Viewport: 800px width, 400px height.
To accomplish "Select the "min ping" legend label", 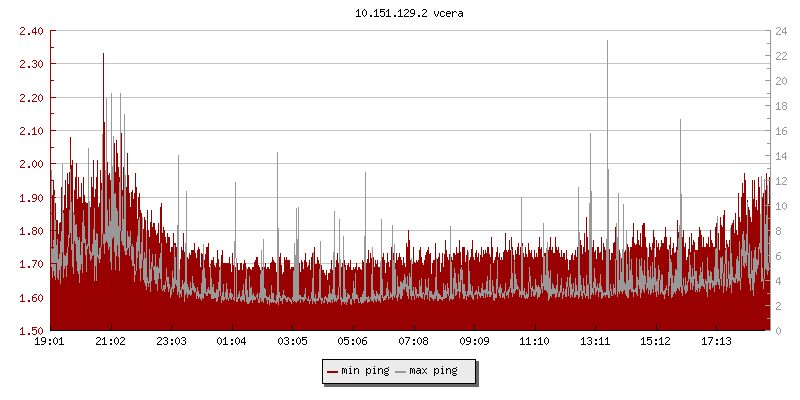I will pos(364,372).
